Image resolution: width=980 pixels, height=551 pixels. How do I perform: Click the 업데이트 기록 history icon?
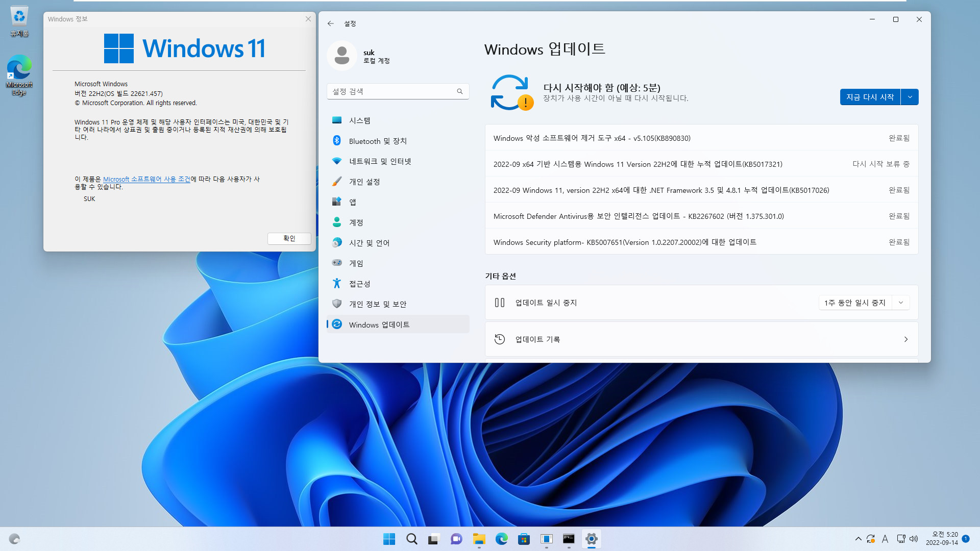click(x=500, y=339)
